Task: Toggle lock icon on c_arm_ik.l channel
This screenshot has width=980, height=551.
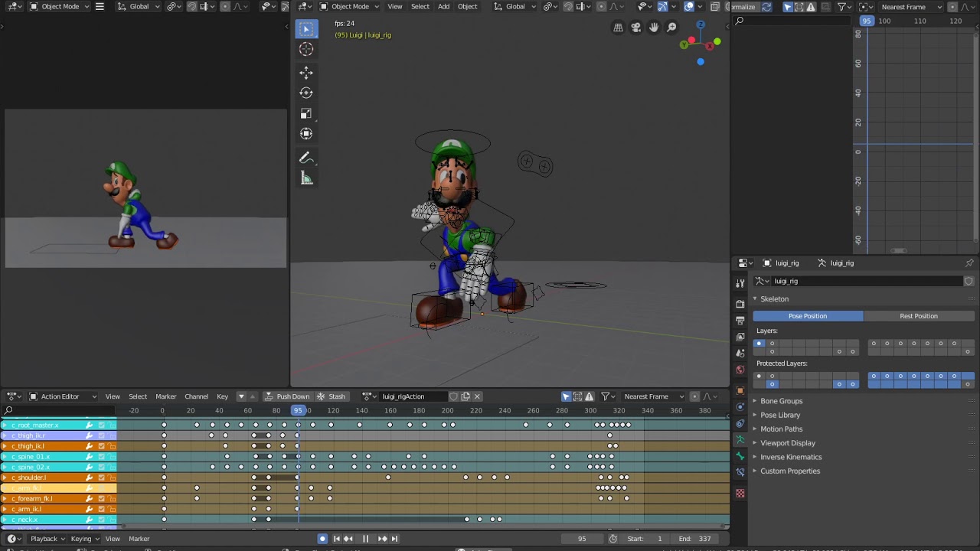Action: pos(112,509)
